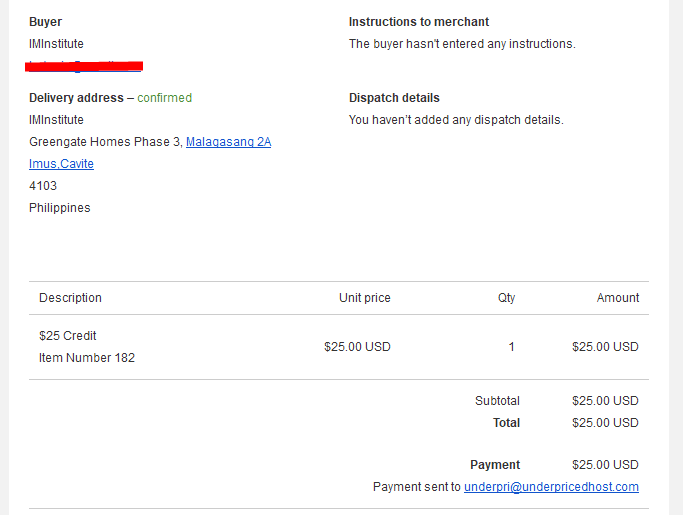Click the green confirmed status text

pyautogui.click(x=164, y=98)
